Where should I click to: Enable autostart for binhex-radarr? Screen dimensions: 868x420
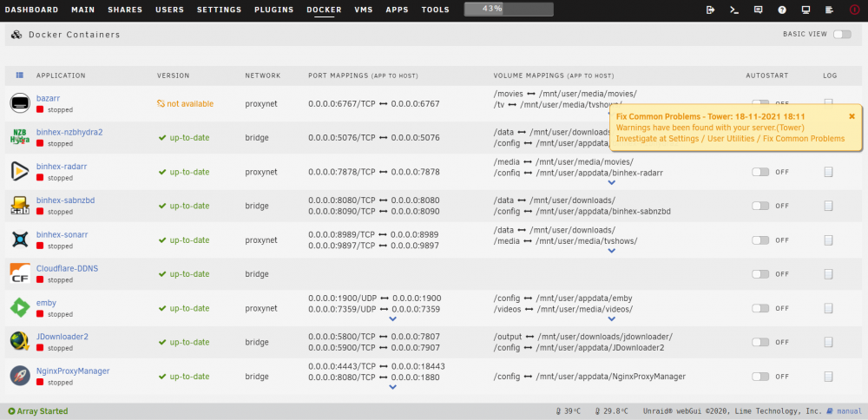[x=760, y=172]
